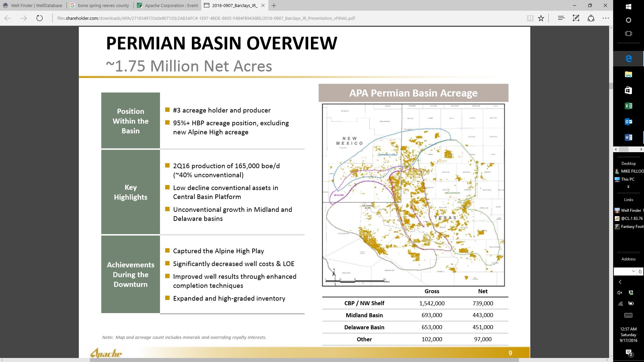Viewport: 644px width, 362px height.
Task: Open the Reading view icon
Action: pos(530,18)
